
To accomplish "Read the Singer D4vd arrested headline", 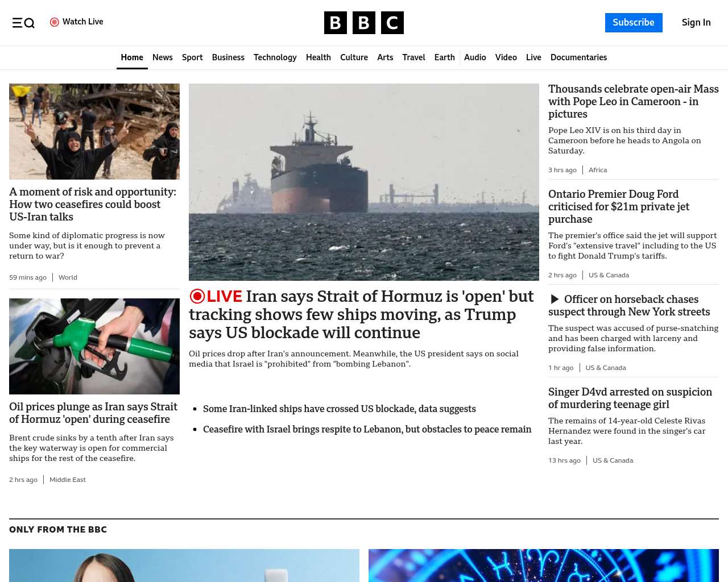I will click(x=630, y=398).
